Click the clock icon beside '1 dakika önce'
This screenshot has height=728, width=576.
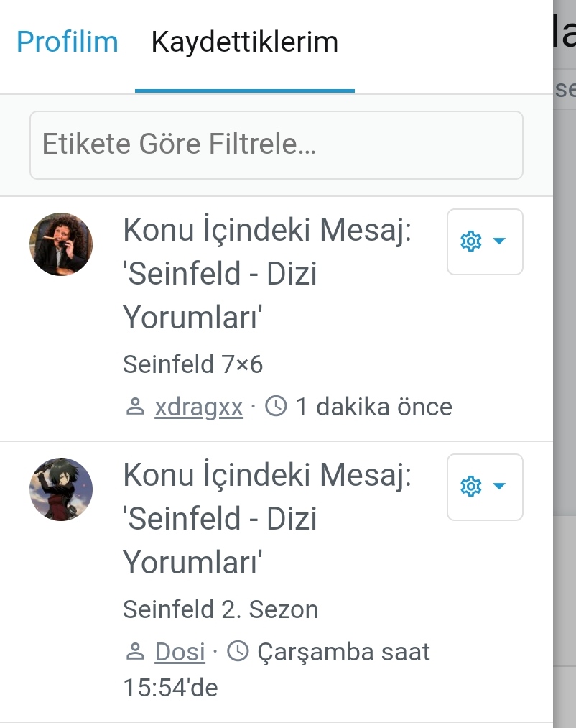[277, 407]
